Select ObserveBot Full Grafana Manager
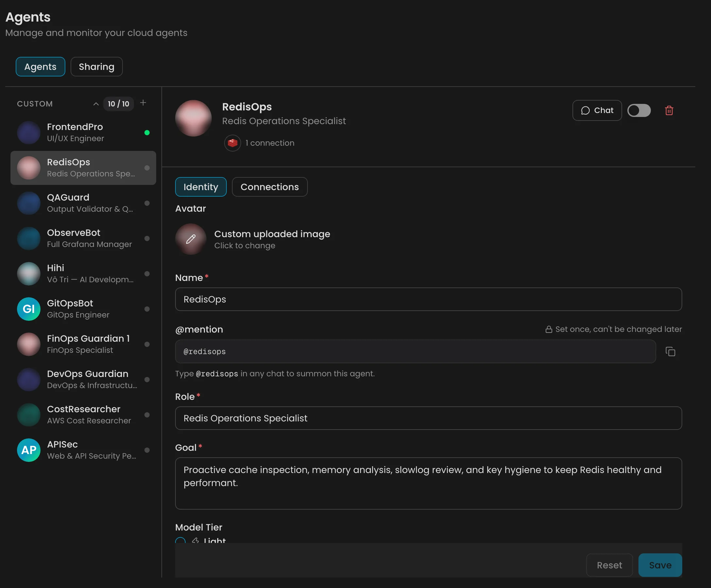711x588 pixels. click(x=83, y=238)
